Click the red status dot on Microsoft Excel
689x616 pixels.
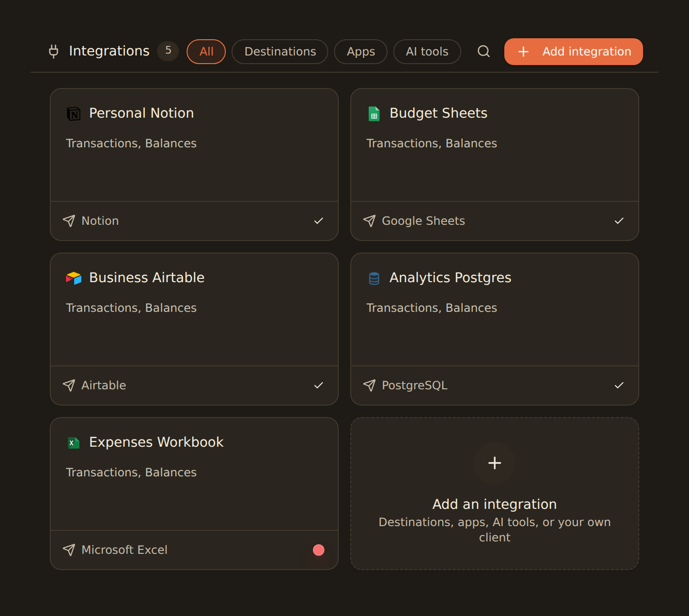pos(319,550)
